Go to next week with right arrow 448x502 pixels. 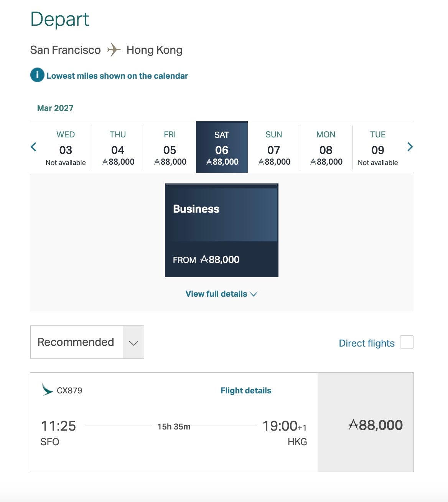[410, 147]
